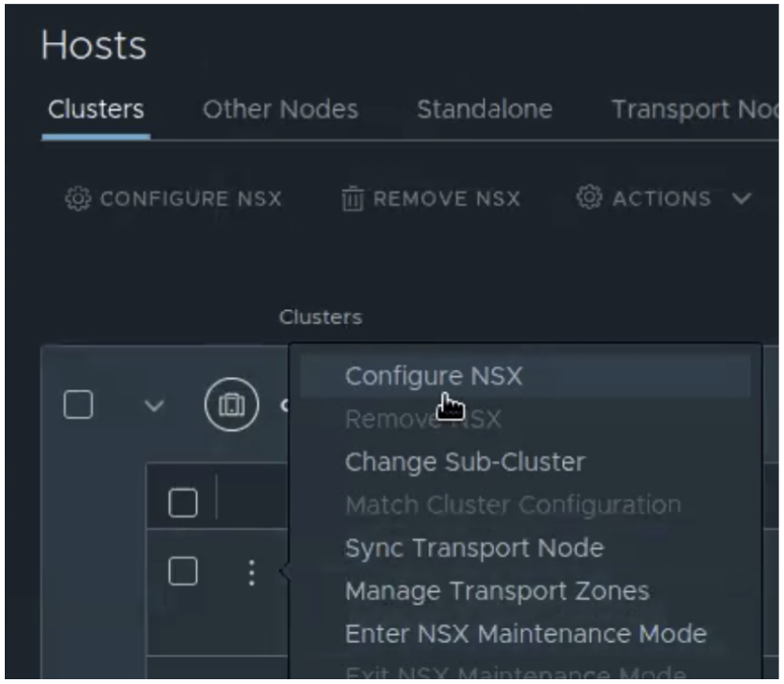784x684 pixels.
Task: Click the gear icon beside CONFIGURE NSX
Action: pyautogui.click(x=76, y=199)
